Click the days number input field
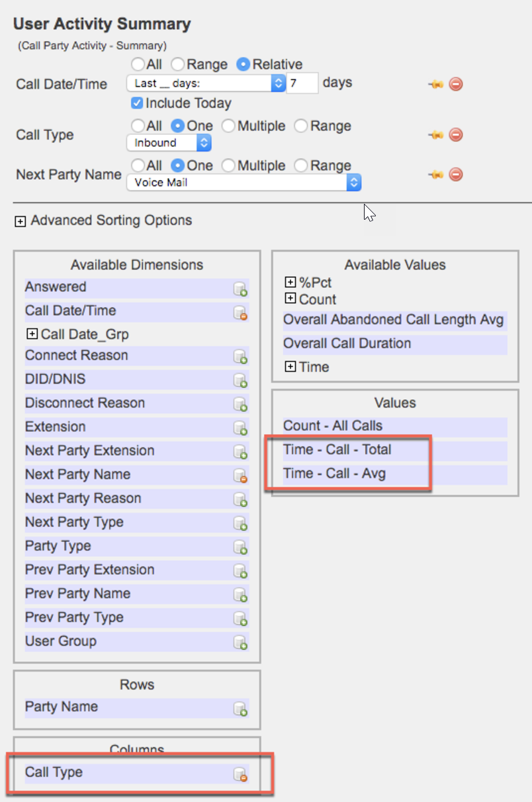 [302, 83]
